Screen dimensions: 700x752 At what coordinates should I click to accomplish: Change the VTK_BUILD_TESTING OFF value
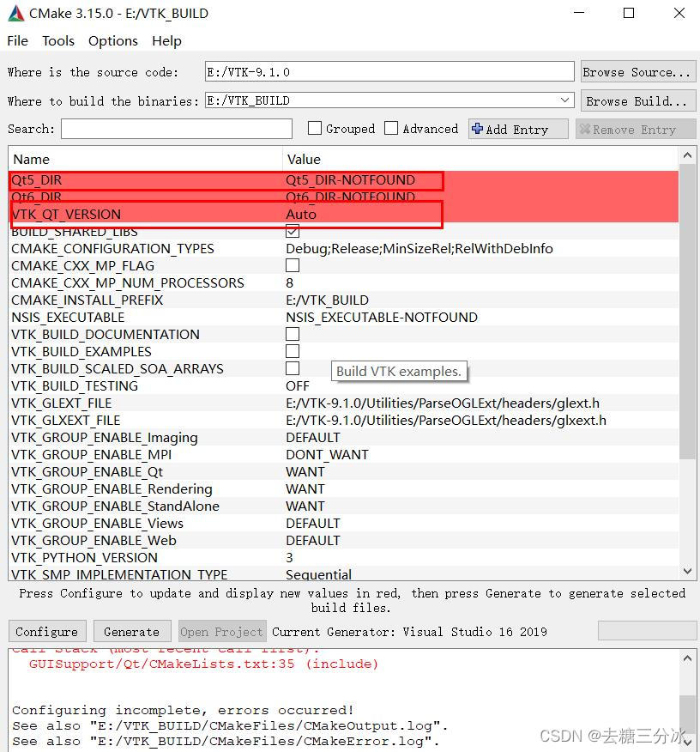[x=298, y=386]
